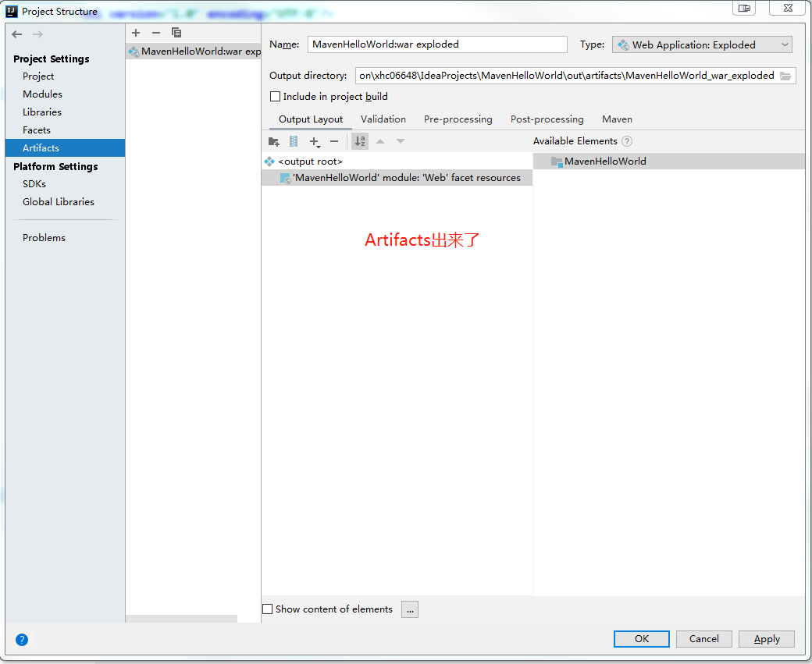Toggle sort elements by name
The height and width of the screenshot is (664, 812).
(x=360, y=141)
